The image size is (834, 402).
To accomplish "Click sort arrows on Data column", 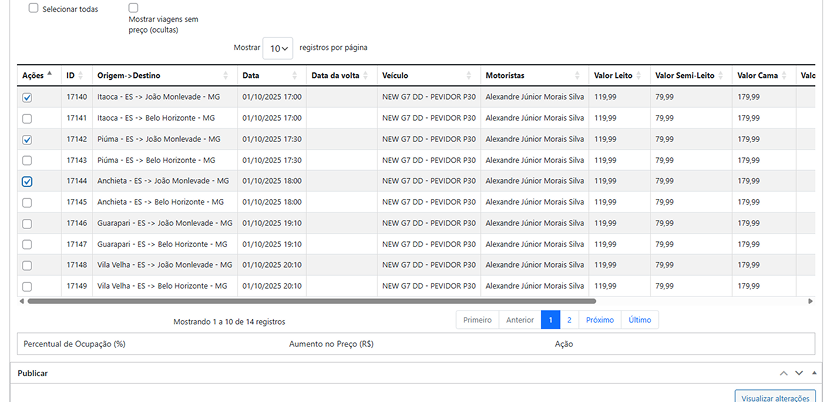I will coord(295,76).
